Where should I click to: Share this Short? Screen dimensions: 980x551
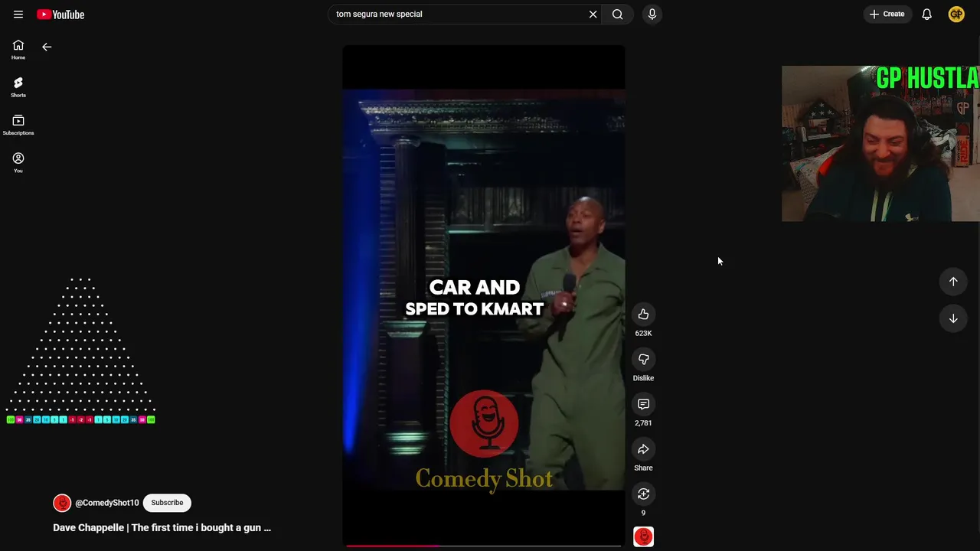pos(643,449)
